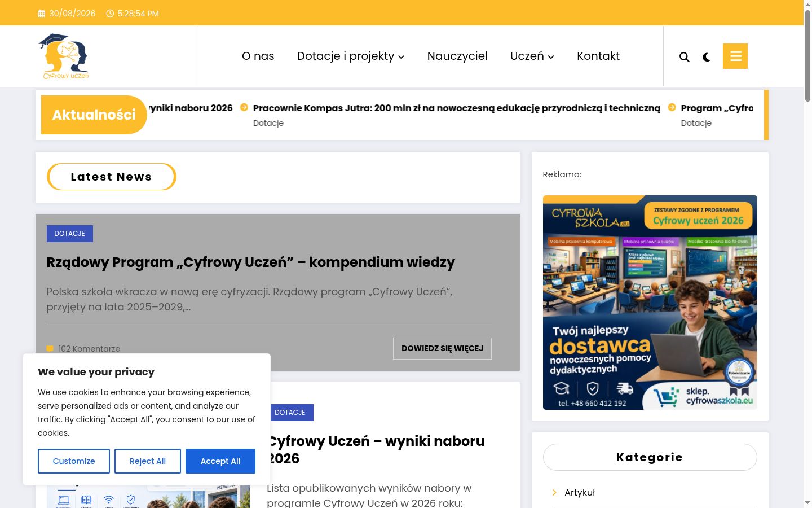The width and height of the screenshot is (812, 508).
Task: Click arrow bullet before Pracownie Kompas Jutra
Action: 244,107
